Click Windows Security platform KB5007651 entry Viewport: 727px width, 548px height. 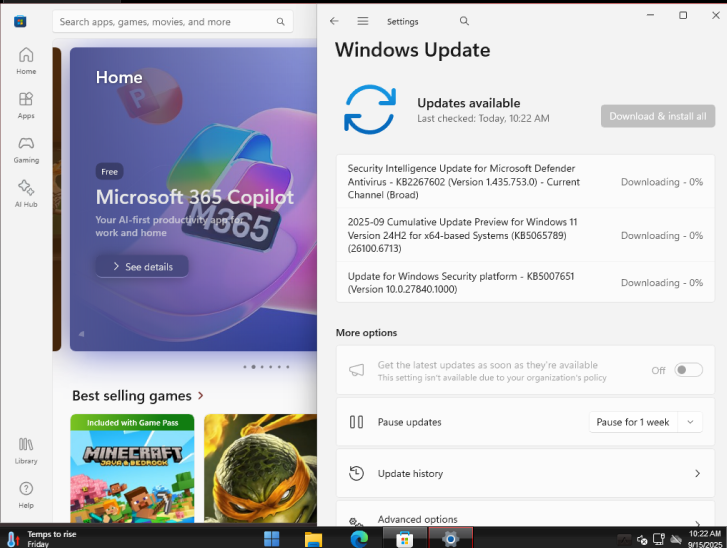[x=525, y=282]
